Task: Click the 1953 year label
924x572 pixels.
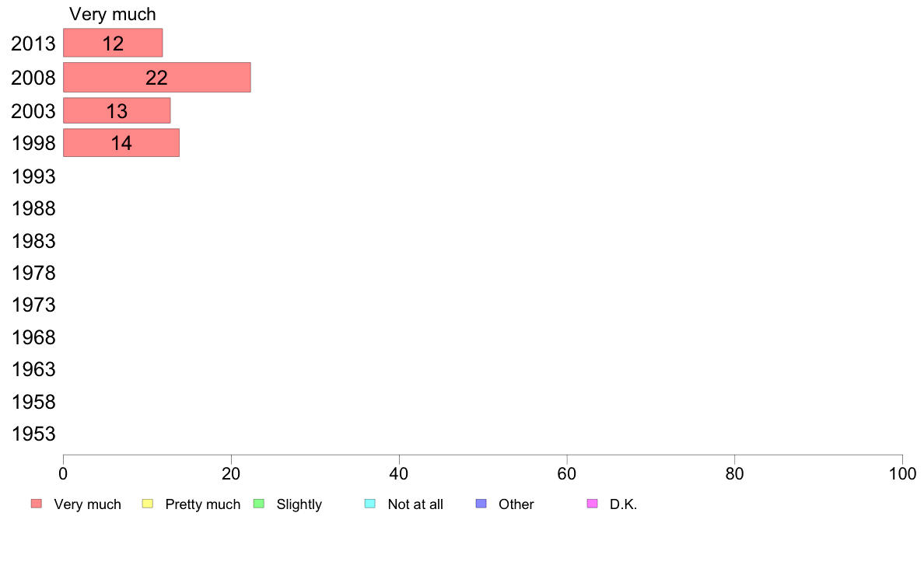Action: pyautogui.click(x=33, y=434)
